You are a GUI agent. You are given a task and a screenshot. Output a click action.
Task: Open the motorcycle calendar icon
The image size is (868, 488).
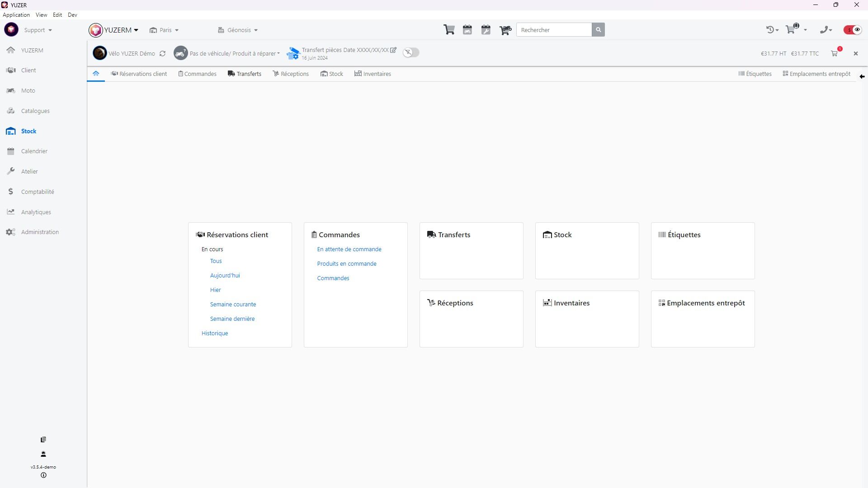click(467, 30)
